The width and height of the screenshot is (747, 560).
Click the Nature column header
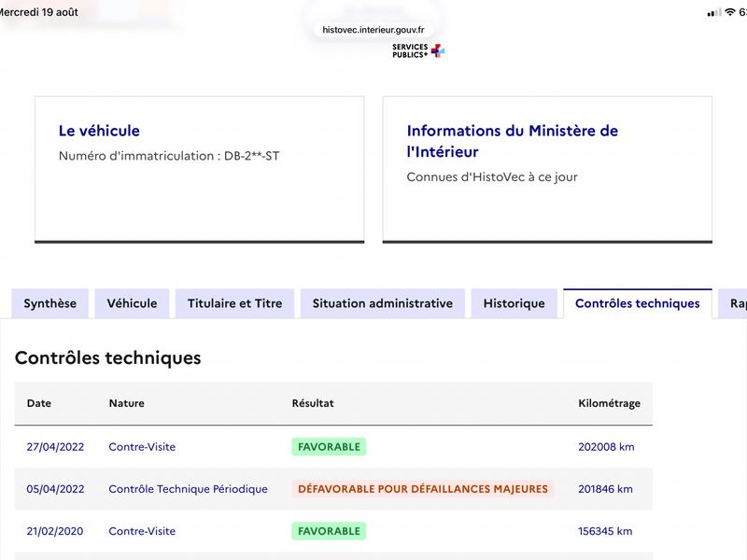127,403
